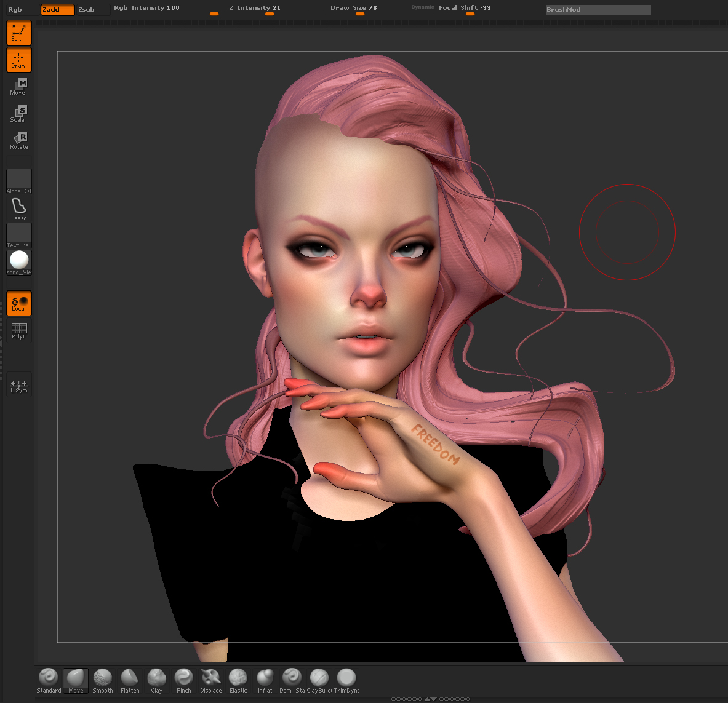Adjust Z Intensity slider
Screen dimensions: 728x703
coord(274,9)
